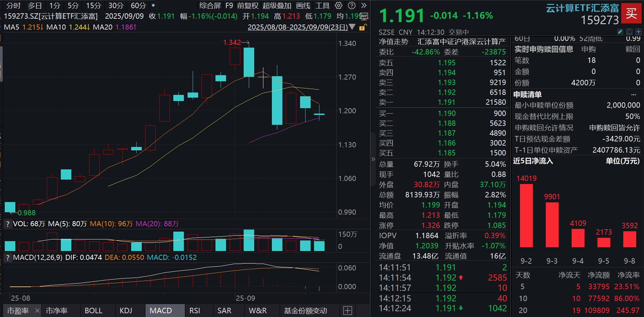Click the pencil edit icon near the buy button
644x317 pixels.
(x=620, y=32)
